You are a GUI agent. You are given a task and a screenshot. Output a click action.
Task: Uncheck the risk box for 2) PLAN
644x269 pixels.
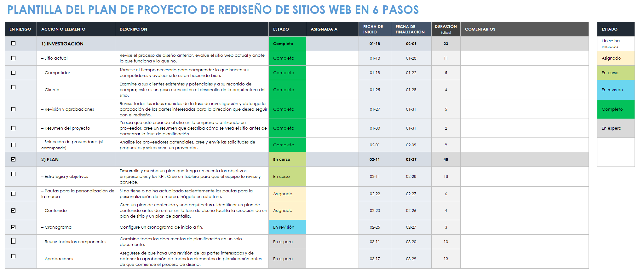[13, 159]
